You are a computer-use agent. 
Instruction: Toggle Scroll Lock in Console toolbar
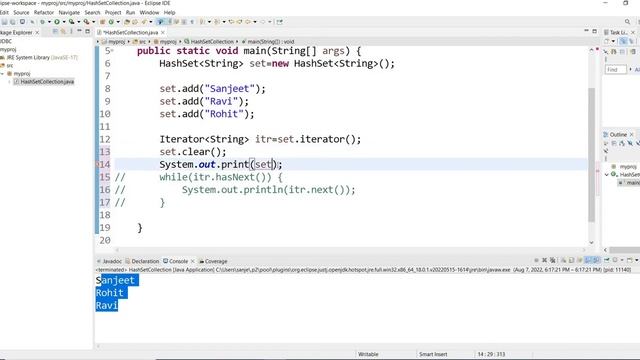coord(571,260)
